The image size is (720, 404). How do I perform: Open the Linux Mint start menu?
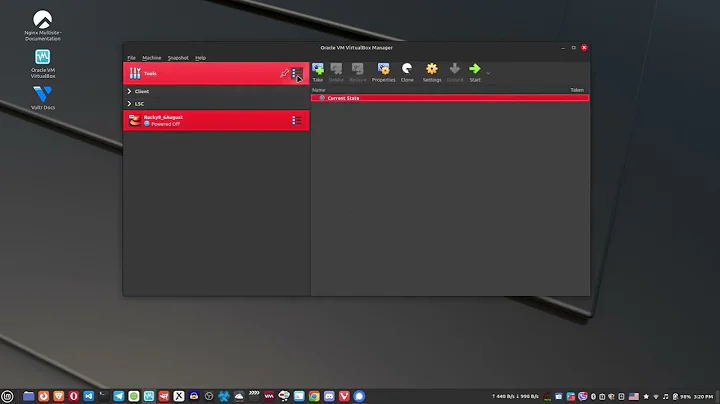point(7,396)
